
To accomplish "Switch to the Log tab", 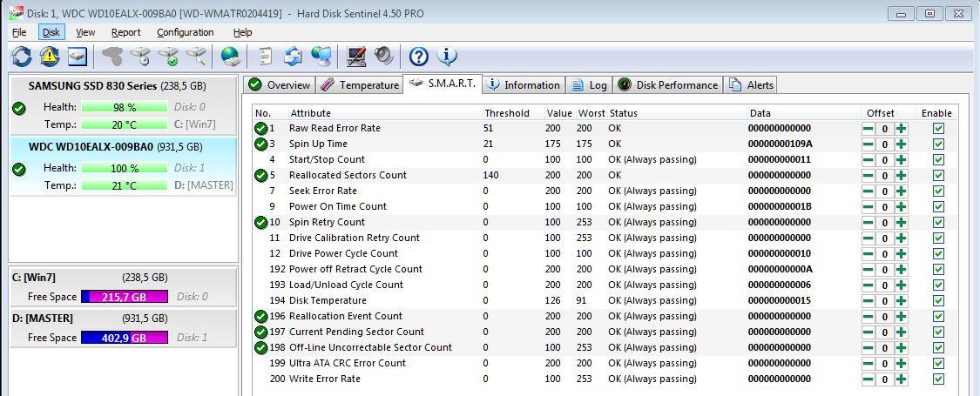I will [589, 85].
